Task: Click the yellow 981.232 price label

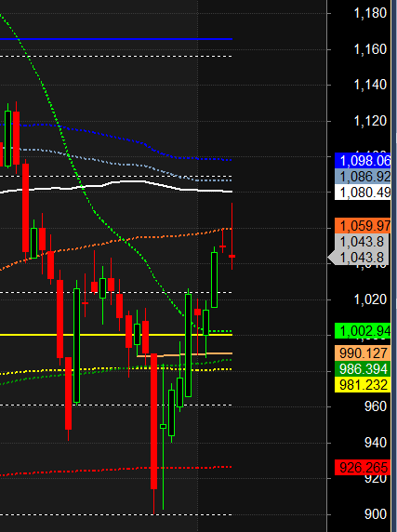Action: point(363,385)
